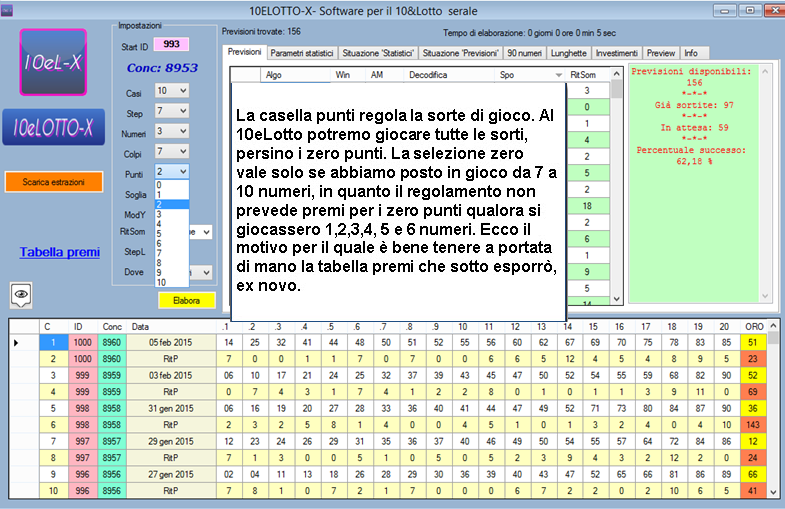Select the C cell of row 1

(53, 343)
